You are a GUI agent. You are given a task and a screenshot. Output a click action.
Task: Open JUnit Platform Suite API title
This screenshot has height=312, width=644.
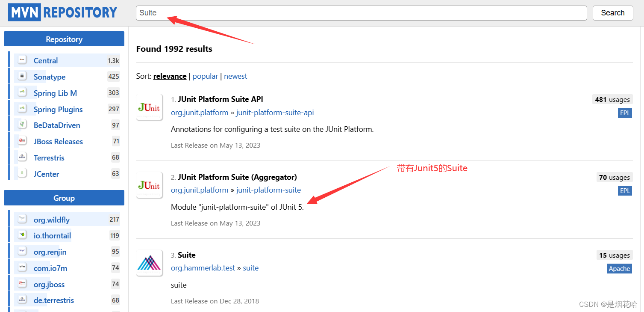click(x=220, y=99)
